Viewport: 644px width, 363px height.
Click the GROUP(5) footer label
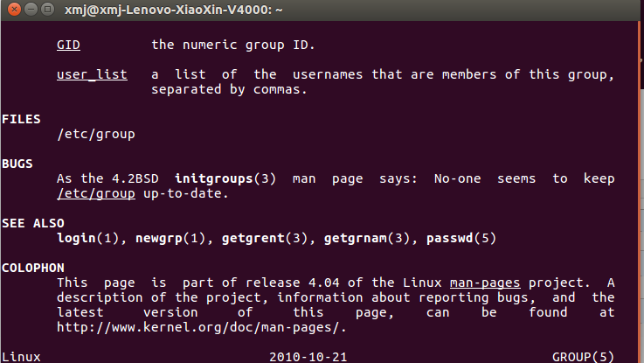(583, 357)
